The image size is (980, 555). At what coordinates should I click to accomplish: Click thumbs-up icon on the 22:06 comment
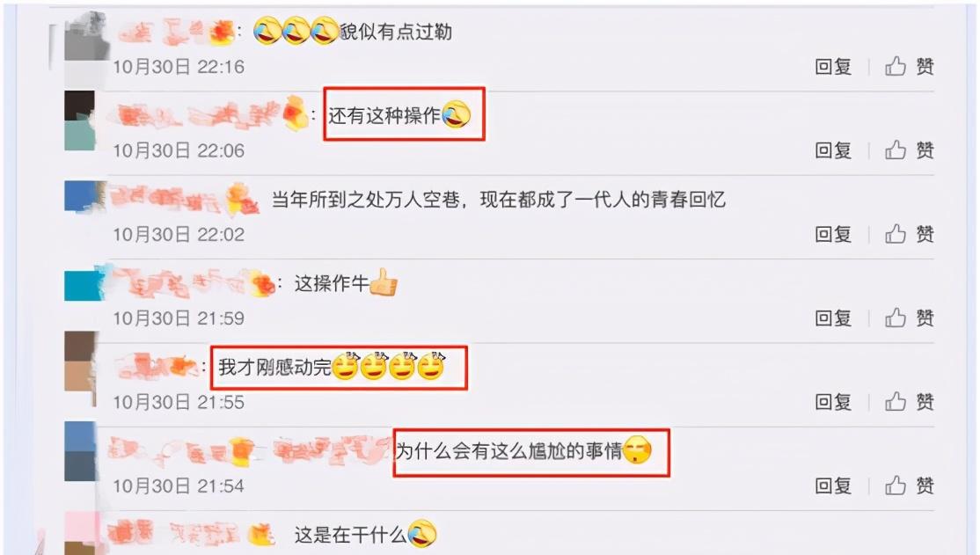point(895,150)
